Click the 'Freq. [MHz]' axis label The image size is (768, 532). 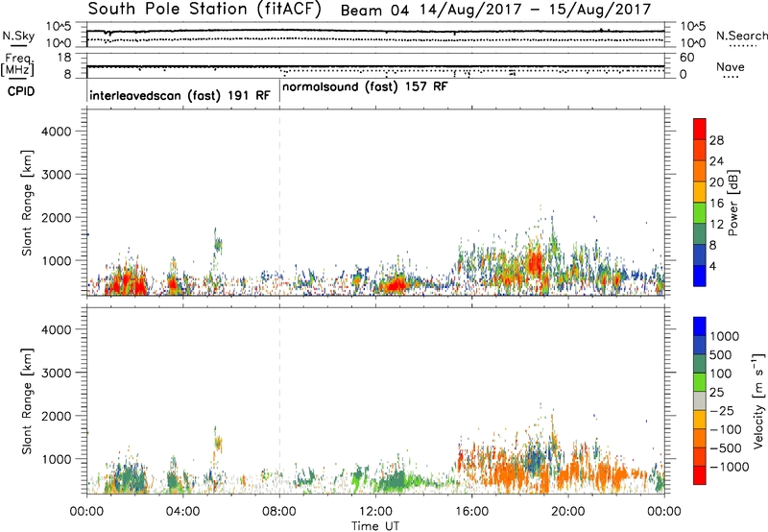pyautogui.click(x=17, y=64)
